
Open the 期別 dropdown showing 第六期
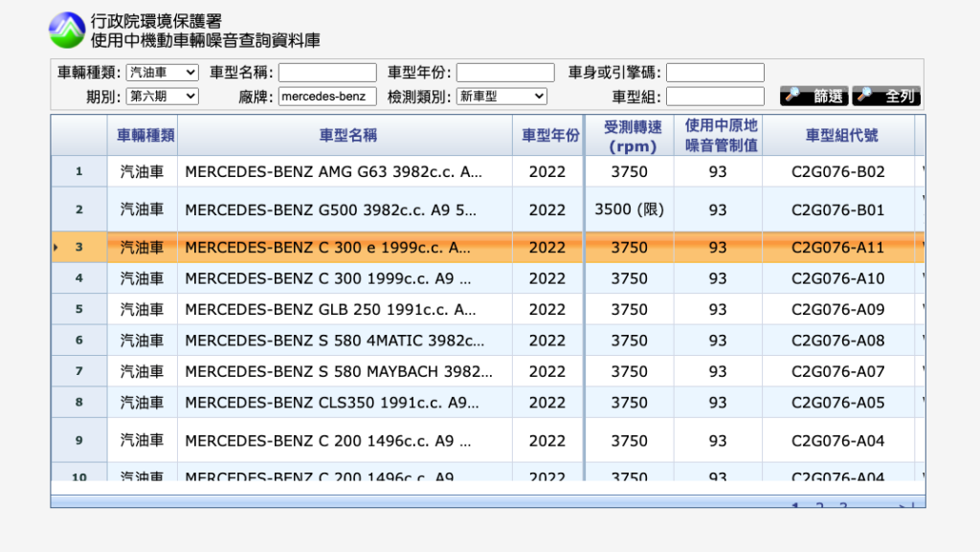coord(163,97)
